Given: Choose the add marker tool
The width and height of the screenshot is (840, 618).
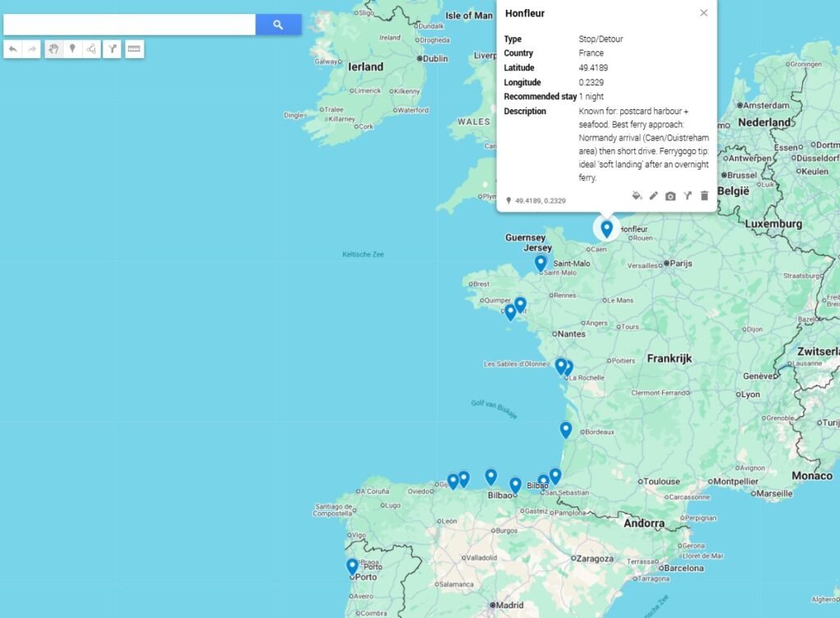Looking at the screenshot, I should [x=72, y=49].
